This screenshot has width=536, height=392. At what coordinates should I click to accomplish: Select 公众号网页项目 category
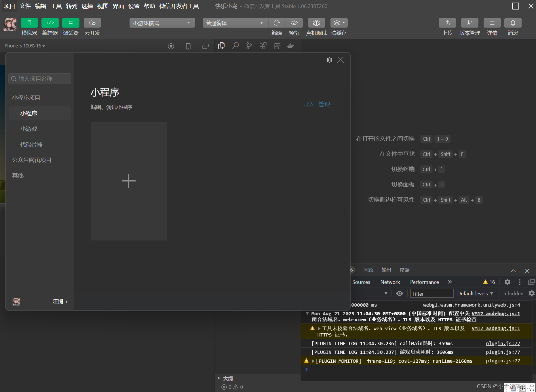click(x=32, y=160)
